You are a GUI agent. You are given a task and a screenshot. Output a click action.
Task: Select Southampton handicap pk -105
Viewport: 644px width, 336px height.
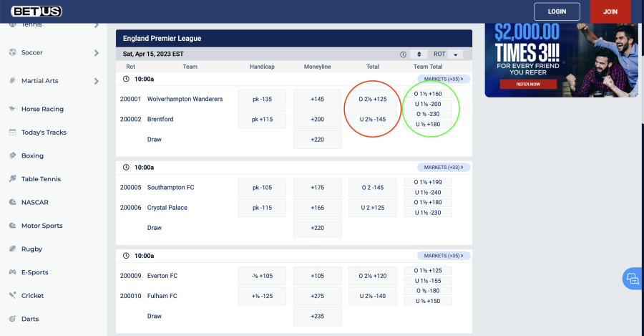click(262, 188)
